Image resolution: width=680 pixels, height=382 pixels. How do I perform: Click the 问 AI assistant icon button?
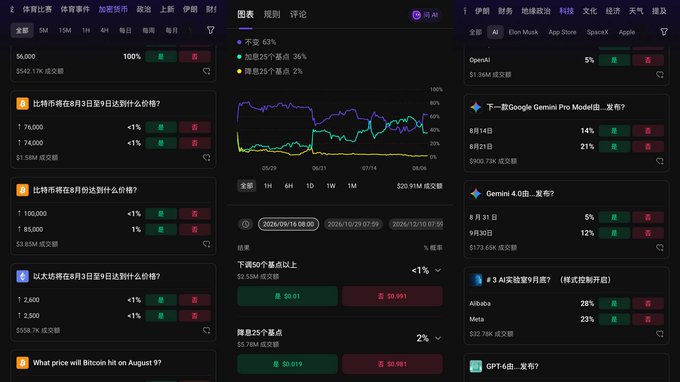coord(425,15)
